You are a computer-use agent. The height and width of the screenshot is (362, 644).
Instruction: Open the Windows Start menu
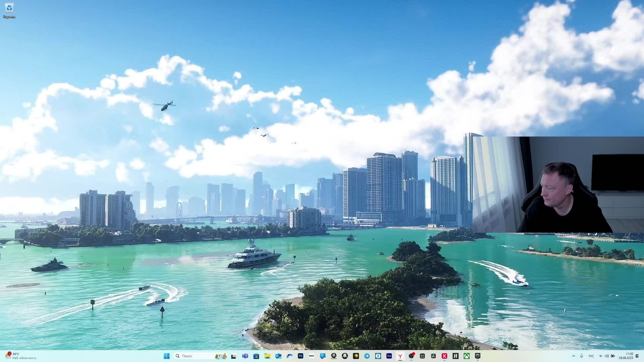click(167, 356)
